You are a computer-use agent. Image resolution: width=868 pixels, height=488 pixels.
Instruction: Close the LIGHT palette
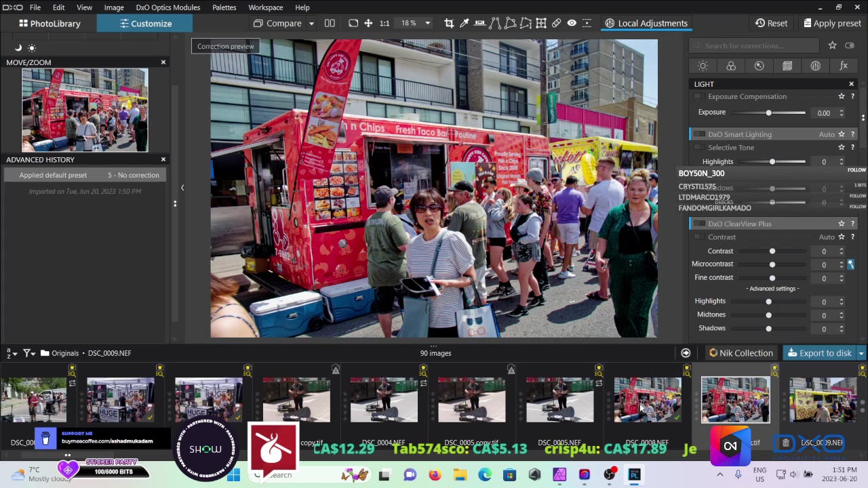click(x=852, y=84)
